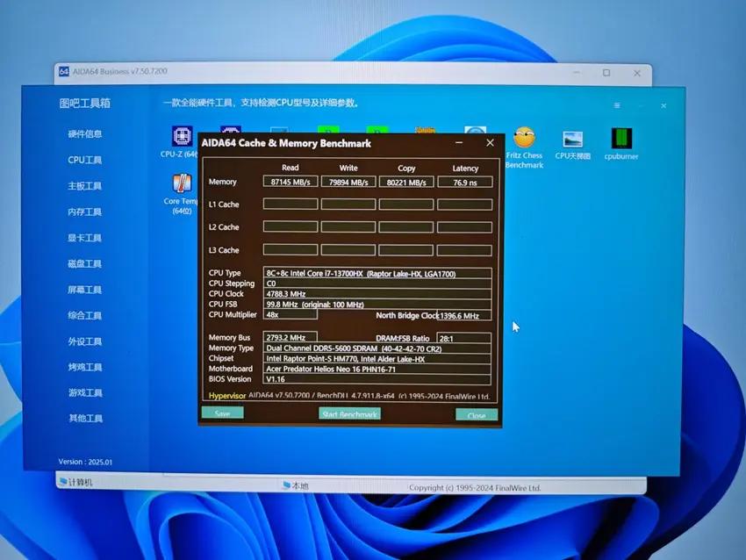Click the AIDA64 icon in the title bar
The height and width of the screenshot is (560, 746).
click(x=64, y=71)
